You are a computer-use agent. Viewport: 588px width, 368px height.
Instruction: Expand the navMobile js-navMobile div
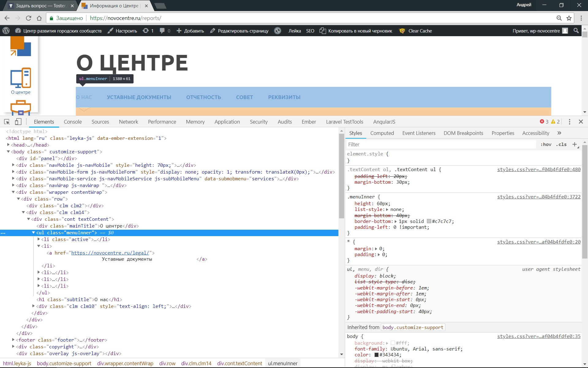pyautogui.click(x=13, y=165)
